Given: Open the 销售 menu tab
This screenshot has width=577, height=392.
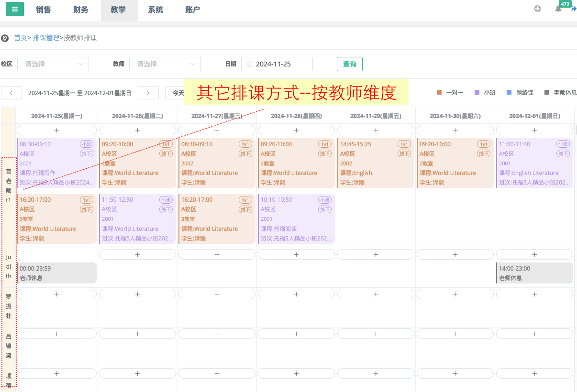Looking at the screenshot, I should coord(44,10).
